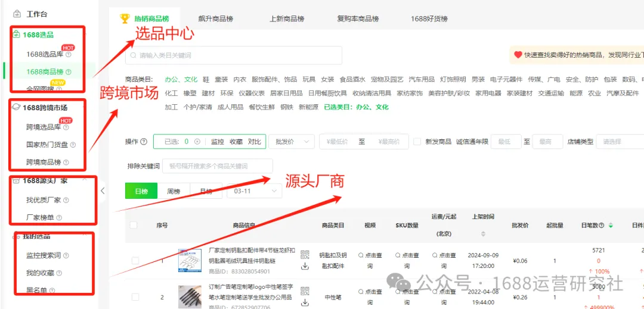Download icon for 钥匙扣配件 product row
This screenshot has height=309, width=644.
(305, 266)
